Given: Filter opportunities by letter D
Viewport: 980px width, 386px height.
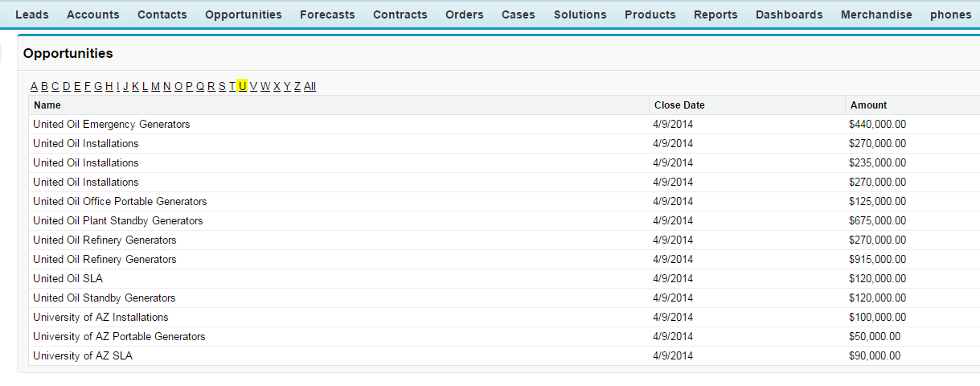Looking at the screenshot, I should coord(66,86).
